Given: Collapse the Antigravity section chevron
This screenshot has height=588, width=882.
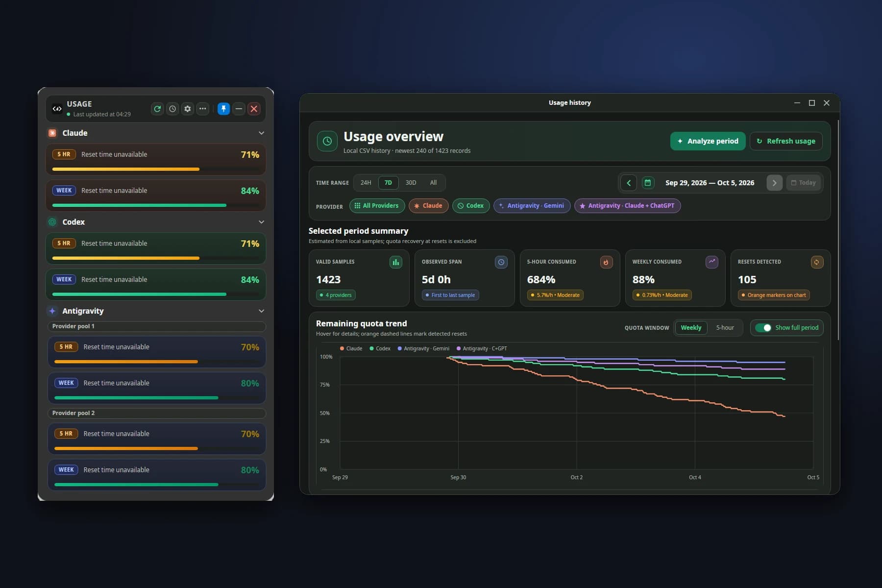Looking at the screenshot, I should pos(261,311).
